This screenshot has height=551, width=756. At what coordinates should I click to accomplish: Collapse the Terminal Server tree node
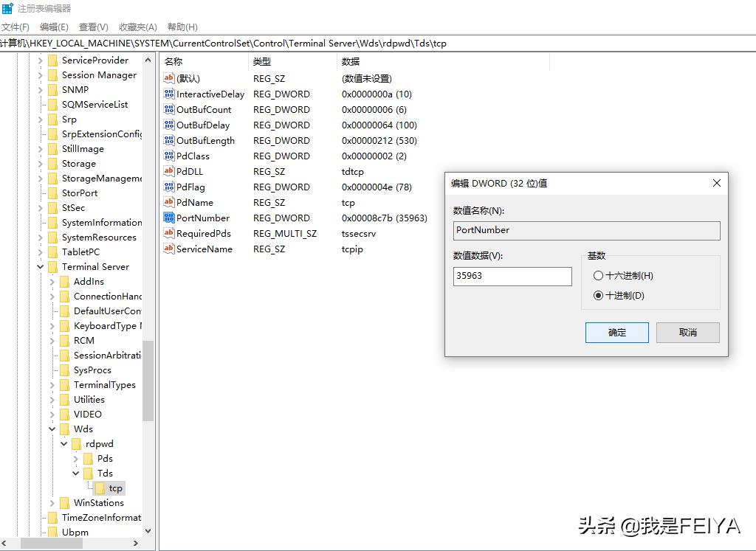pyautogui.click(x=41, y=266)
